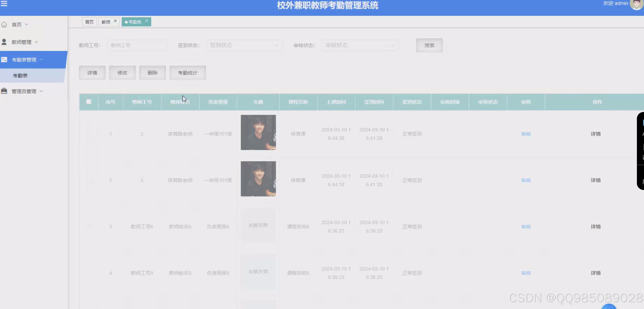644x309 pixels.
Task: Close the 教师 tab
Action: tap(115, 20)
